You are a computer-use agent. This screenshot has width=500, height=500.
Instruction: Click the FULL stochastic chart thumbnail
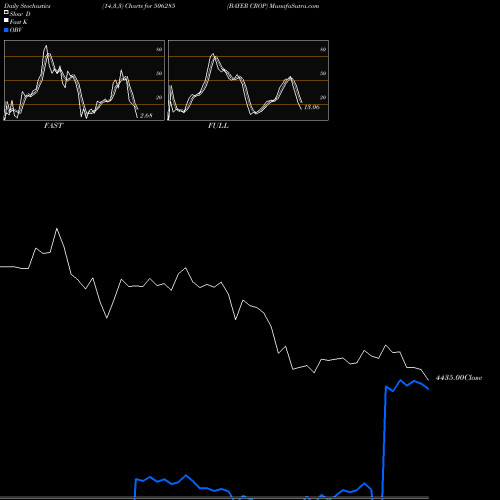248,80
